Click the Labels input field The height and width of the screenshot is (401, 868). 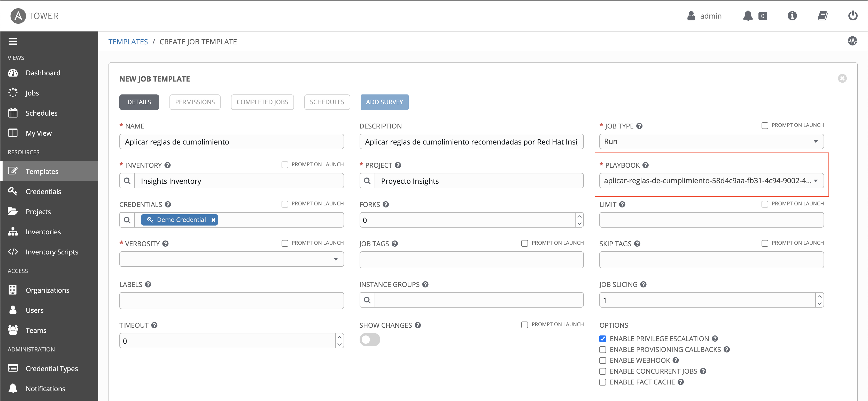[231, 301]
